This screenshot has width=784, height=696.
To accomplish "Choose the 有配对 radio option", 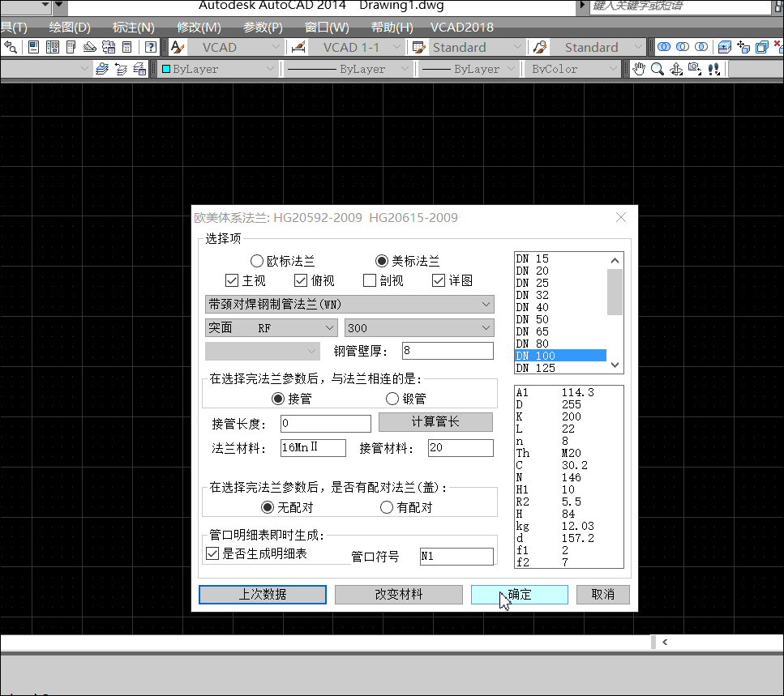I will [387, 507].
